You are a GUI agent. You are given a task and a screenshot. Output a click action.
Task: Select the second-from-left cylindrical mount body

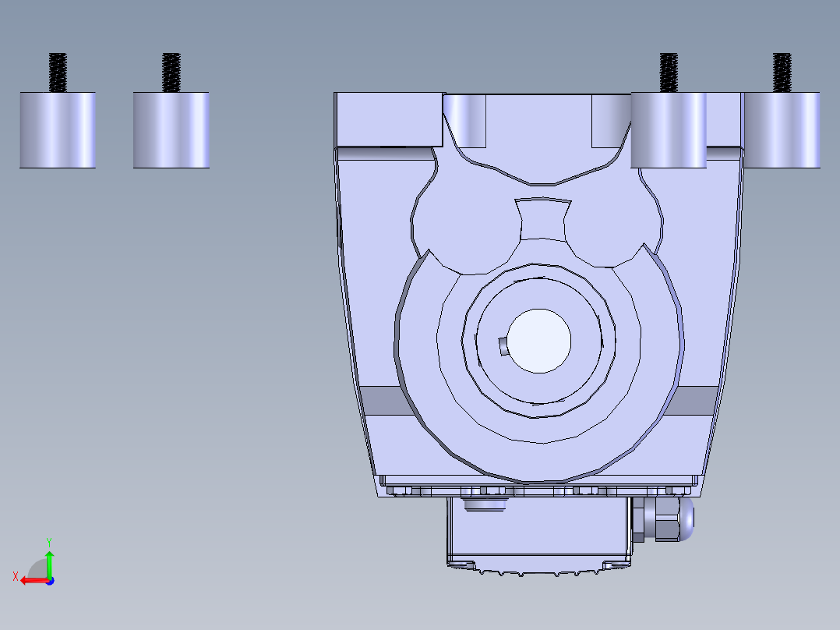tap(171, 130)
